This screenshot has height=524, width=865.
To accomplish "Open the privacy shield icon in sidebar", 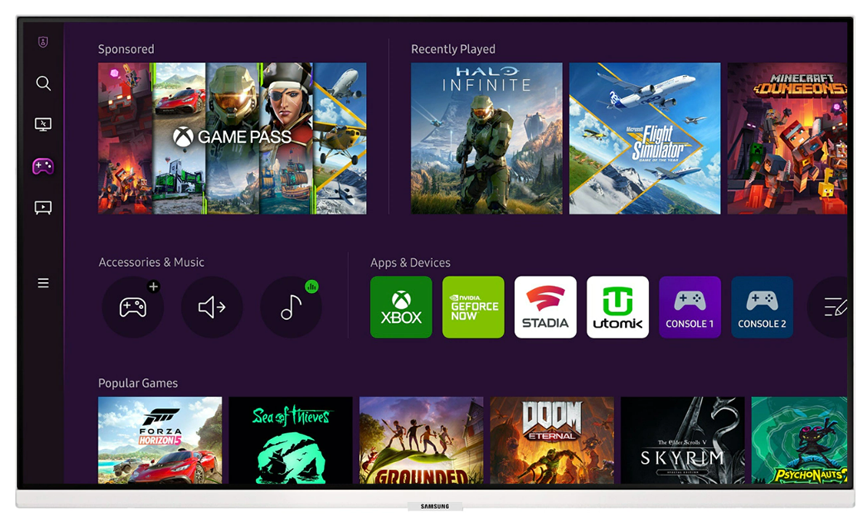I will (x=43, y=42).
